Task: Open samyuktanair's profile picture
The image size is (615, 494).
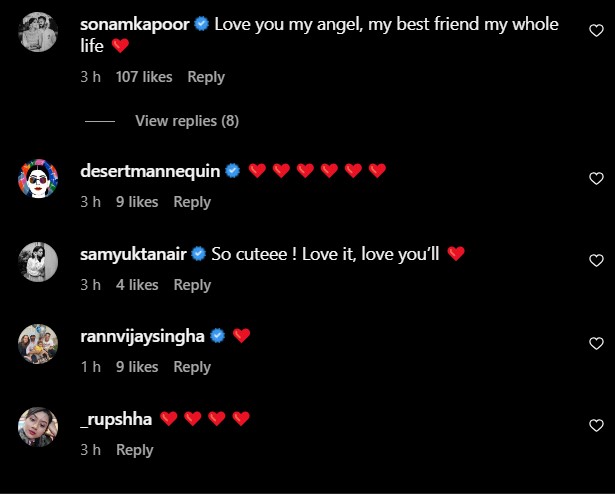Action: pyautogui.click(x=39, y=263)
